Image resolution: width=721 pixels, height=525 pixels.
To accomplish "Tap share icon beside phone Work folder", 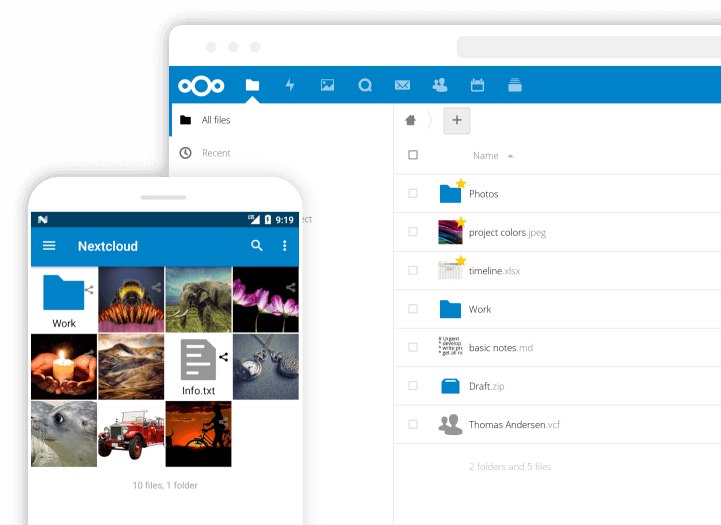I will click(89, 290).
